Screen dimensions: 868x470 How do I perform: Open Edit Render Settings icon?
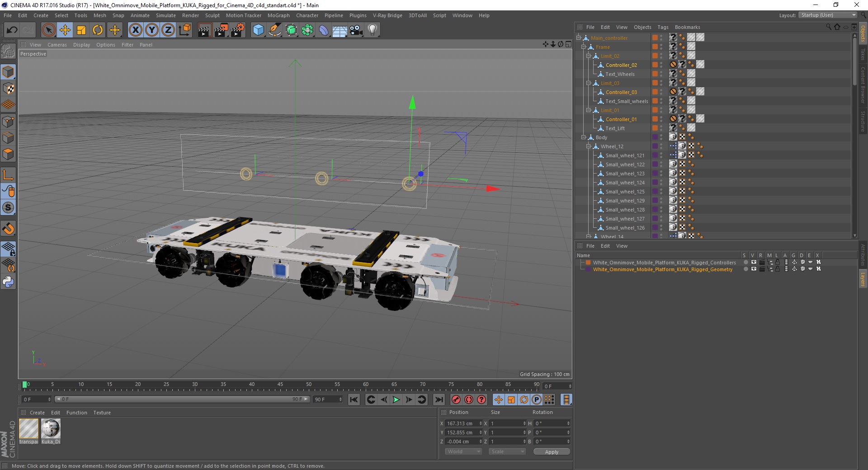click(x=237, y=30)
